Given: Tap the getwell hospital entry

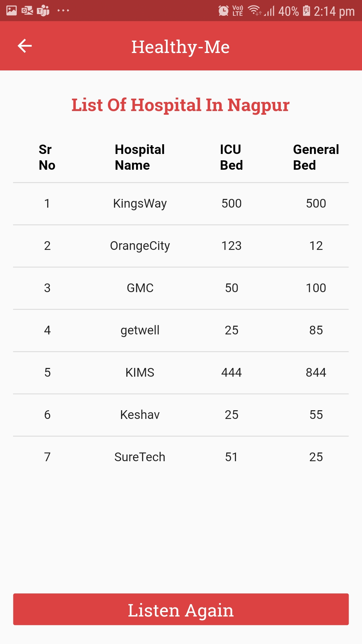Looking at the screenshot, I should tap(140, 330).
